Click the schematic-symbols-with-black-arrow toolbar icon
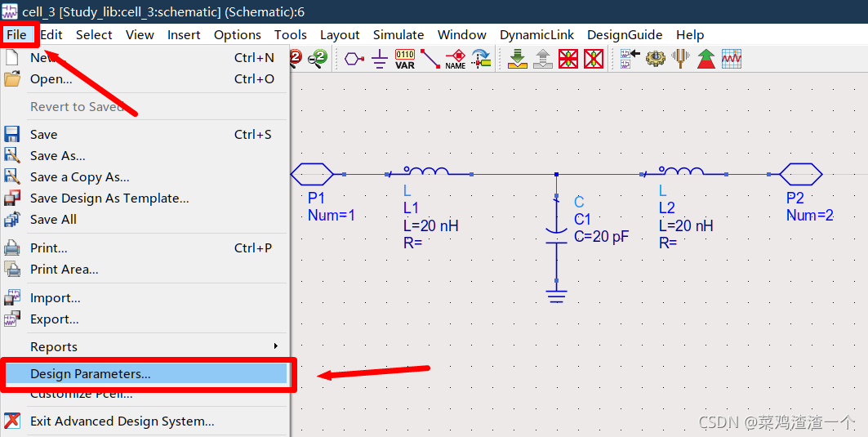Viewport: 868px width, 437px height. 630,58
